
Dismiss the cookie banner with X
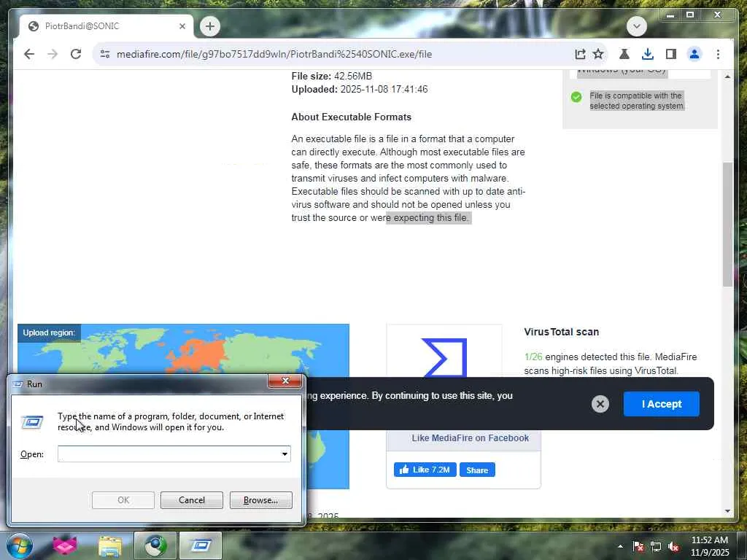tap(600, 404)
